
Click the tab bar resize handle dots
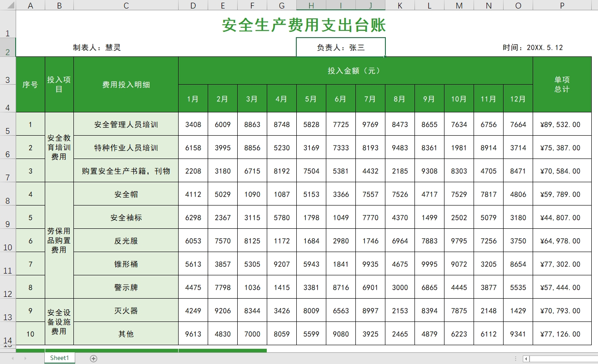tap(516, 359)
